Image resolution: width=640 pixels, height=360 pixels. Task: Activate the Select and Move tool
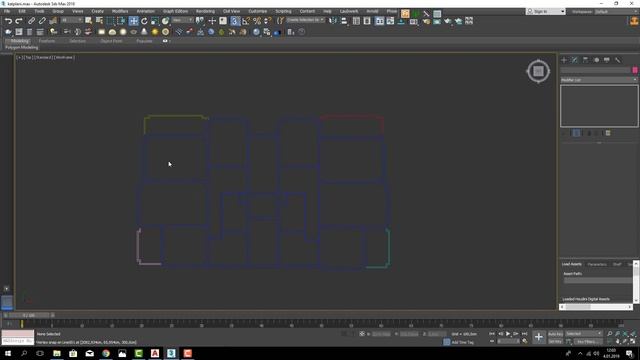tap(133, 20)
